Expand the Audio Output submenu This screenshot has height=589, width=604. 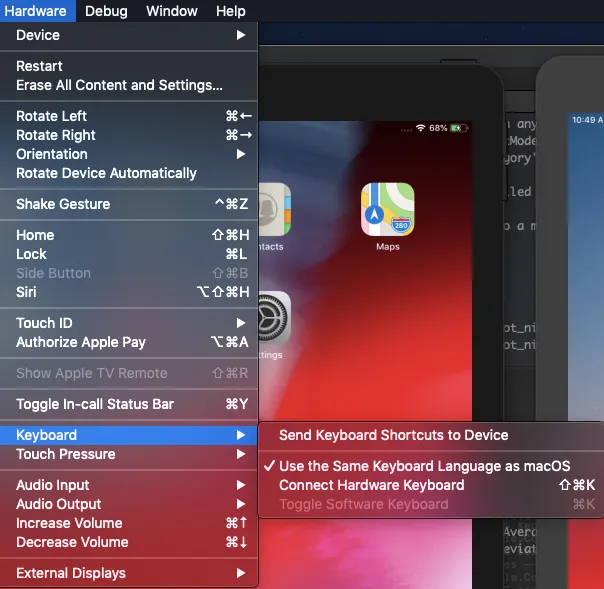click(129, 504)
